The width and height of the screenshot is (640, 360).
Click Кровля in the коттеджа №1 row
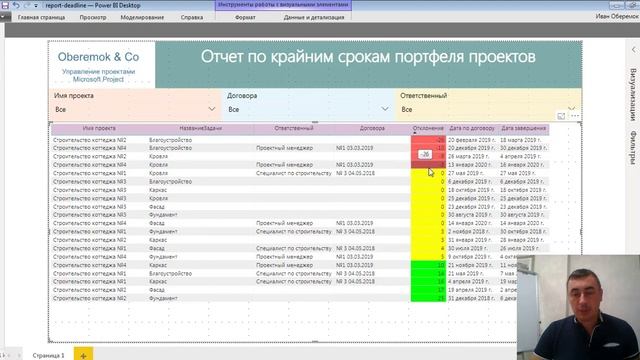pos(158,173)
